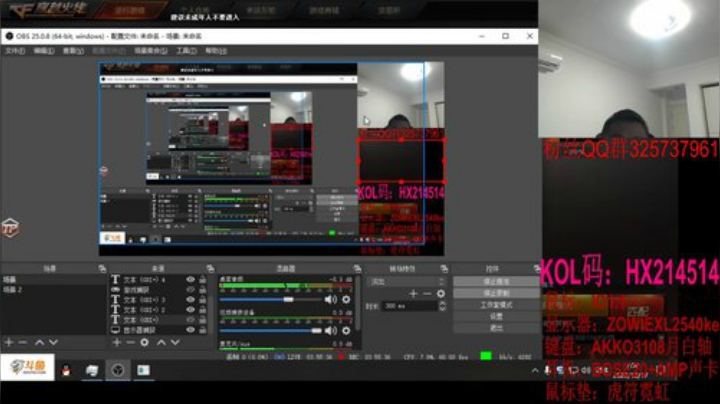This screenshot has width=720, height=404.
Task: Toggle visibility of 文本 (GDI+) 2 source
Action: click(191, 309)
